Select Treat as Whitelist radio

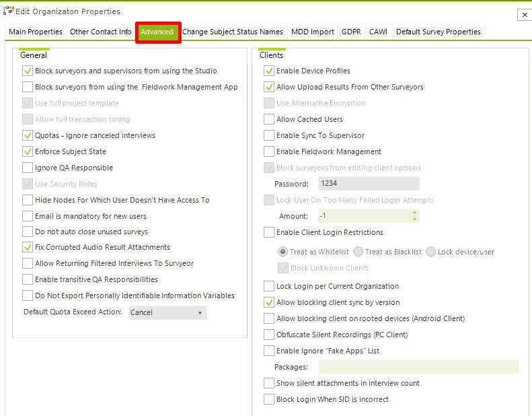click(x=282, y=252)
